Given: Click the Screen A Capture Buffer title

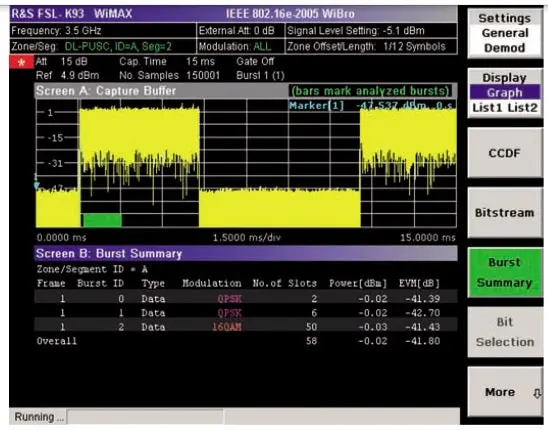Looking at the screenshot, I should 106,91.
